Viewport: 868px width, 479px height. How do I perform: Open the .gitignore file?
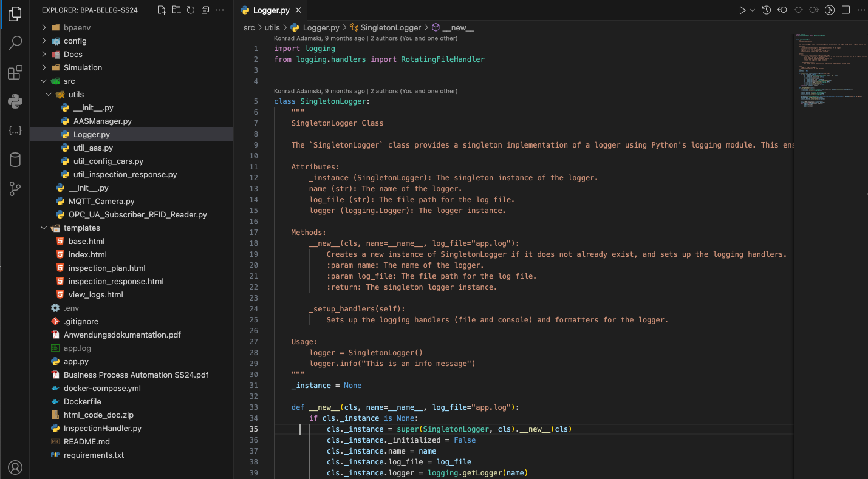point(131,321)
